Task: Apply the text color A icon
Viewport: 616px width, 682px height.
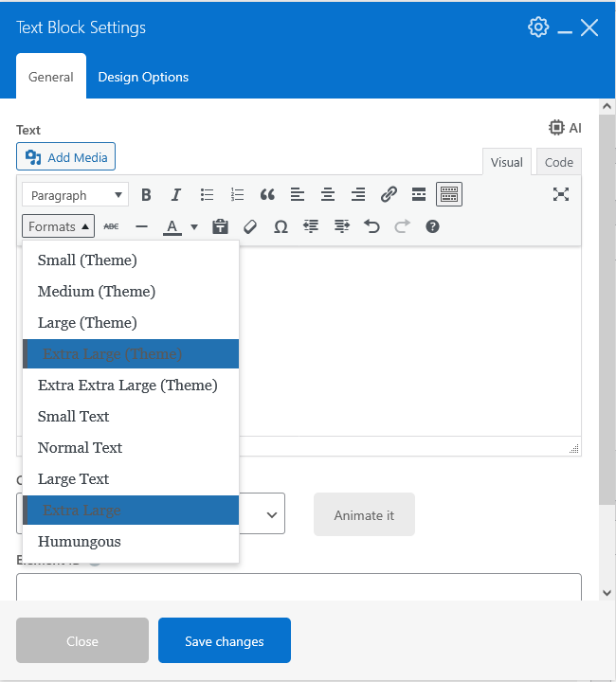Action: pos(172,226)
